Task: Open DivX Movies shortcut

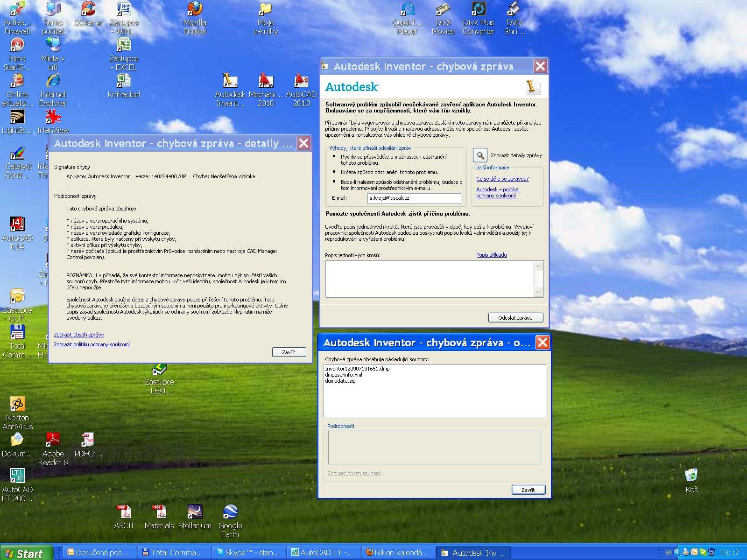Action: pyautogui.click(x=443, y=18)
